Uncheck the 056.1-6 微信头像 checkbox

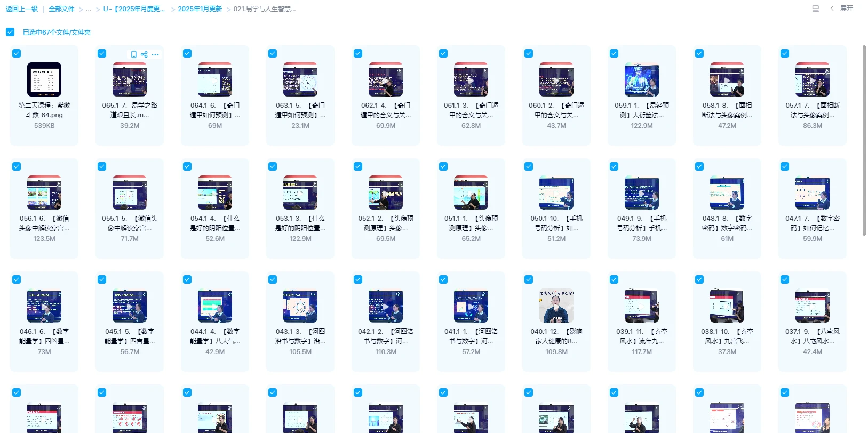tap(17, 166)
